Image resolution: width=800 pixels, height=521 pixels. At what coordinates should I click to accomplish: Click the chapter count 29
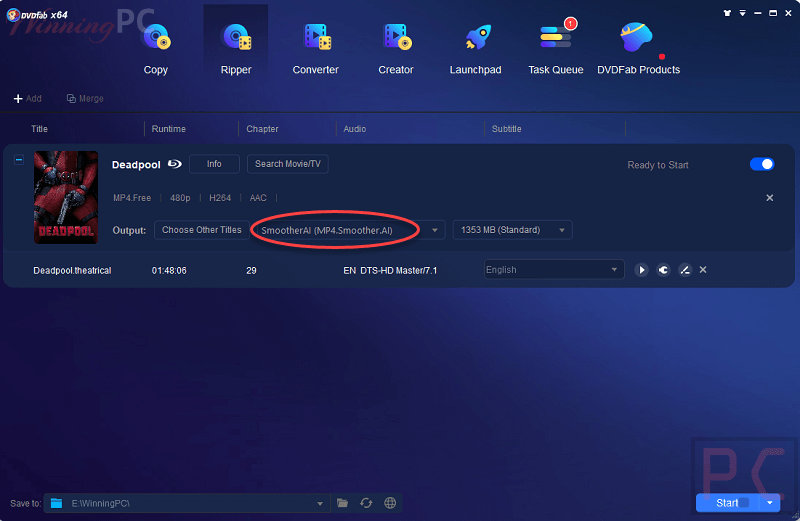click(251, 270)
